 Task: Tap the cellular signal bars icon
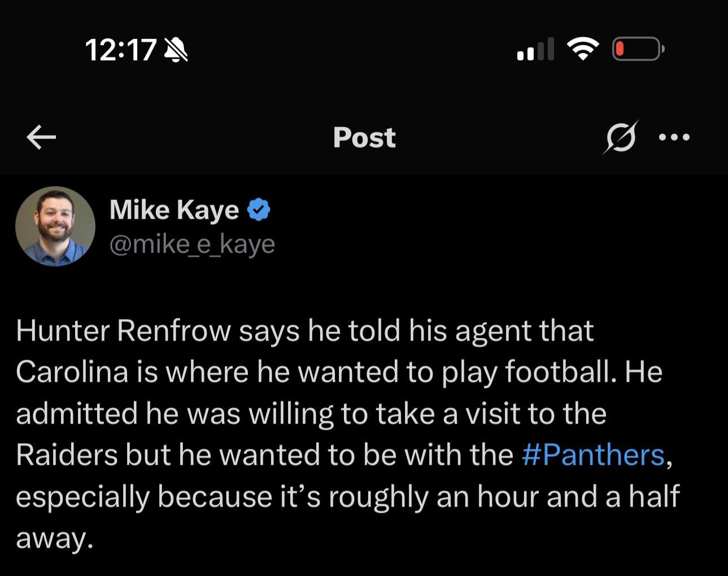click(x=534, y=50)
